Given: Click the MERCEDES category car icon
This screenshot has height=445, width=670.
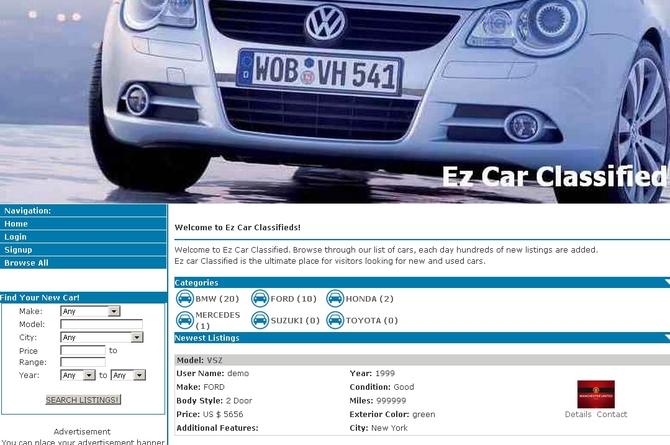Looking at the screenshot, I should point(185,320).
